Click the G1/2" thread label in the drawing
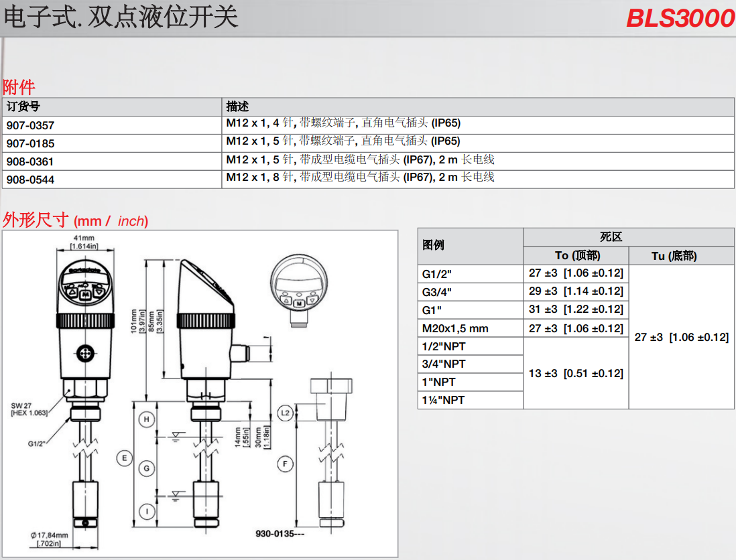 [x=36, y=443]
